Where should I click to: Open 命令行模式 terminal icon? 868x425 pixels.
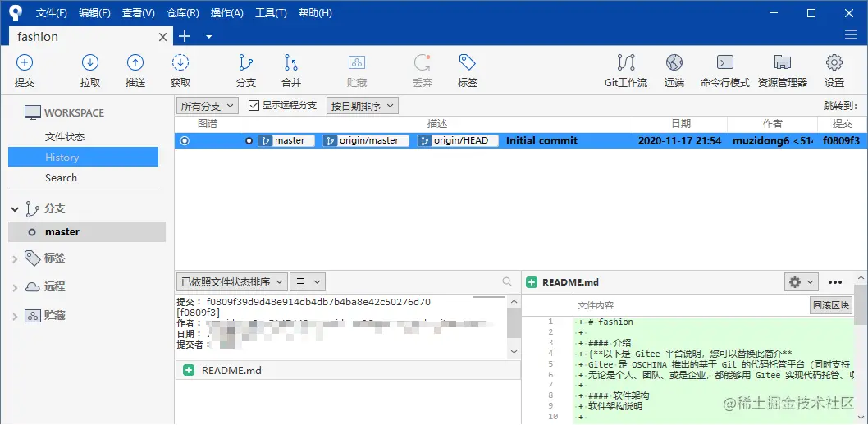724,62
